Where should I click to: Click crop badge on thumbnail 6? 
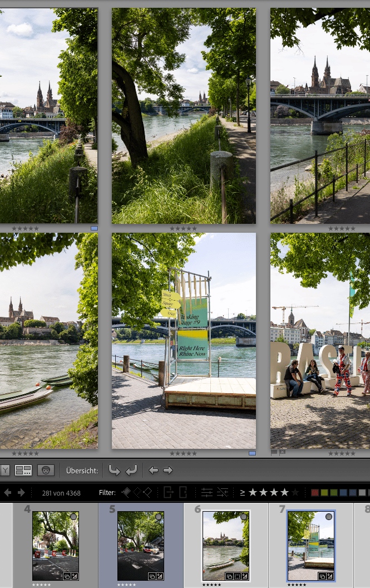point(237,576)
